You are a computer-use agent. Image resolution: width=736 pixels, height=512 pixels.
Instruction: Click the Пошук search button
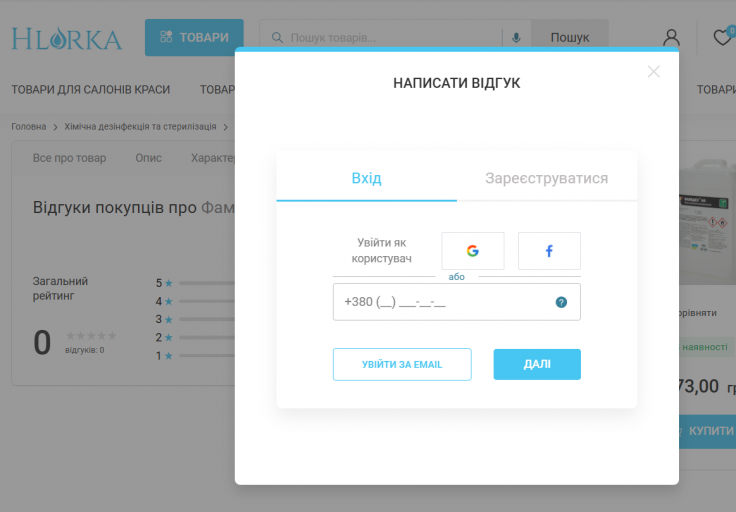[570, 38]
